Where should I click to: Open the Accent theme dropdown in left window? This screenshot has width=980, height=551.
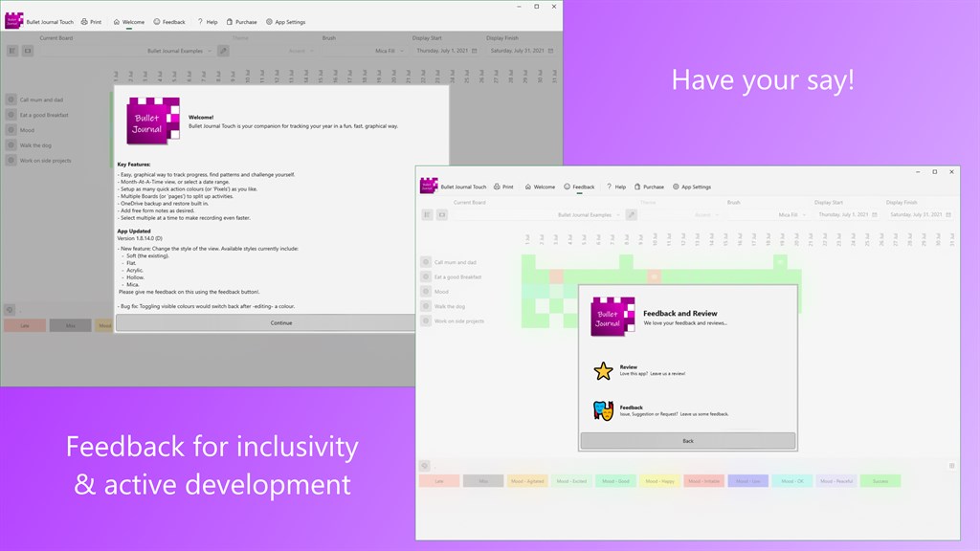pyautogui.click(x=274, y=51)
